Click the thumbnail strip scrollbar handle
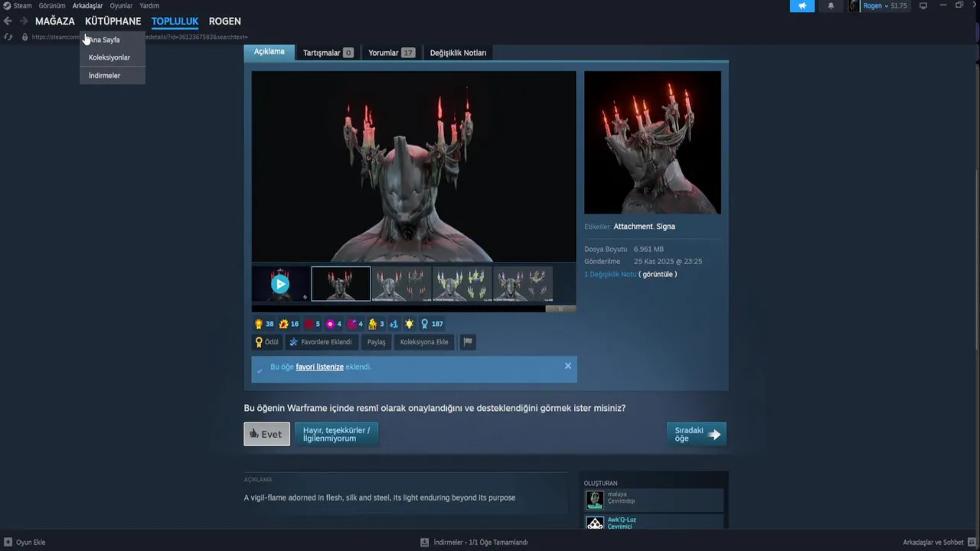980x551 pixels. click(x=560, y=309)
